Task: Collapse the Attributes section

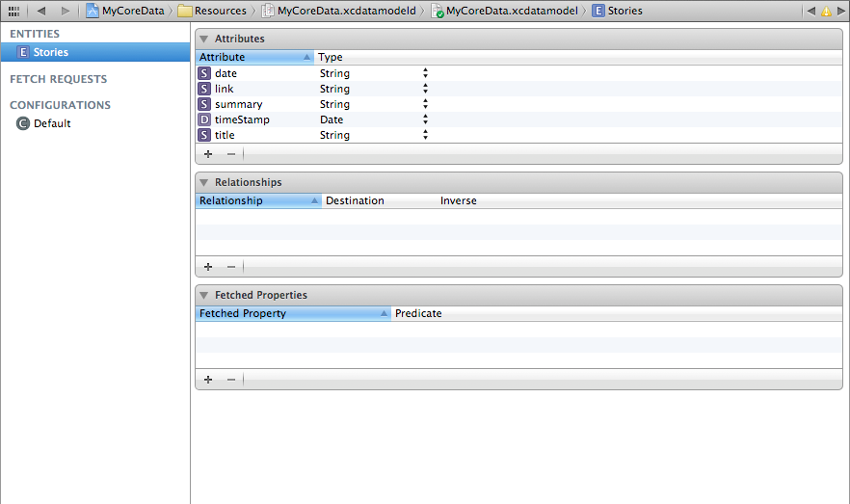Action: [x=204, y=39]
